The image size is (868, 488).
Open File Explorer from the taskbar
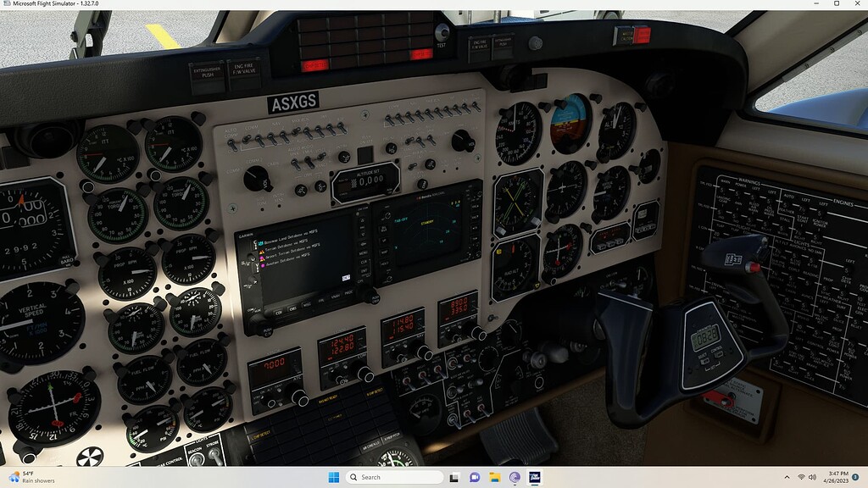(x=495, y=477)
